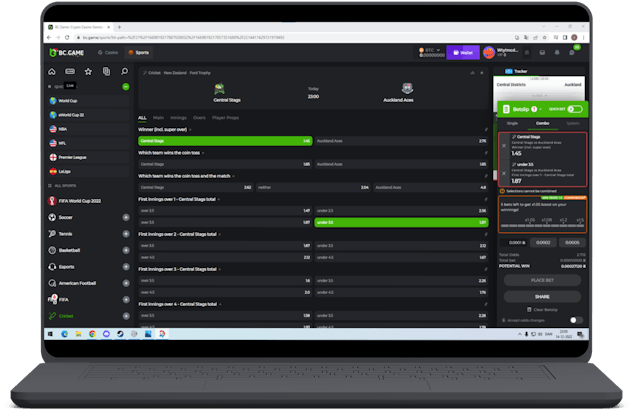Viewport: 633px width, 410px height.
Task: Click the purple Wallet button
Action: (x=462, y=52)
